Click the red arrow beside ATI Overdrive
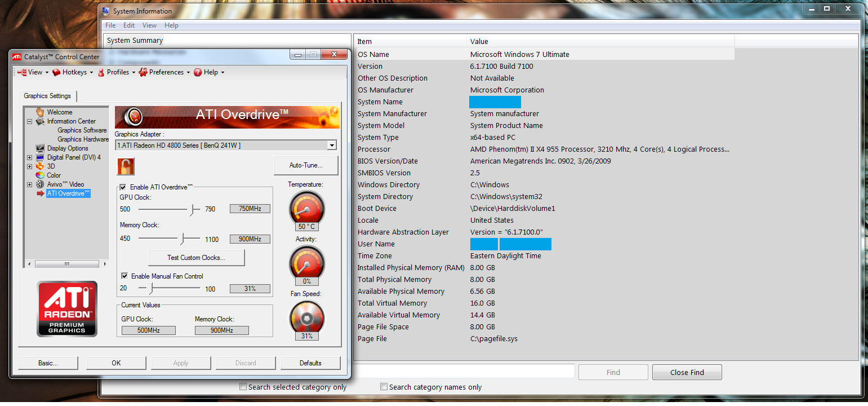Screen dimensions: 868x406 tap(40, 193)
